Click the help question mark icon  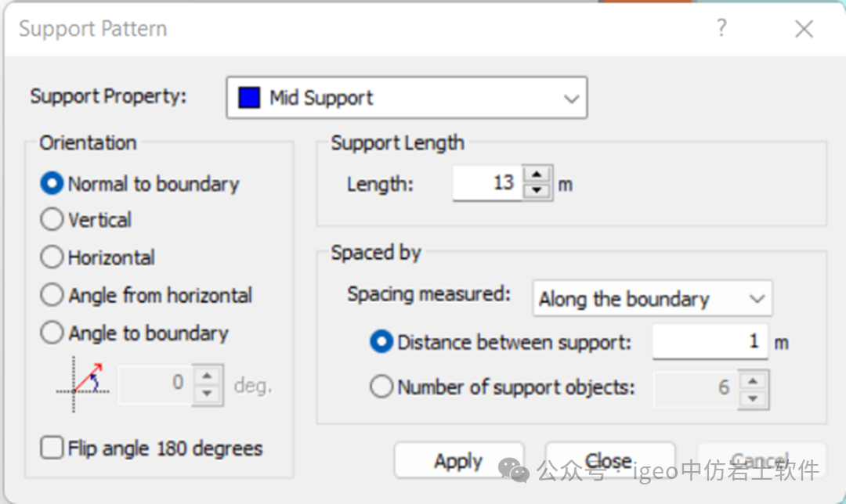coord(721,29)
